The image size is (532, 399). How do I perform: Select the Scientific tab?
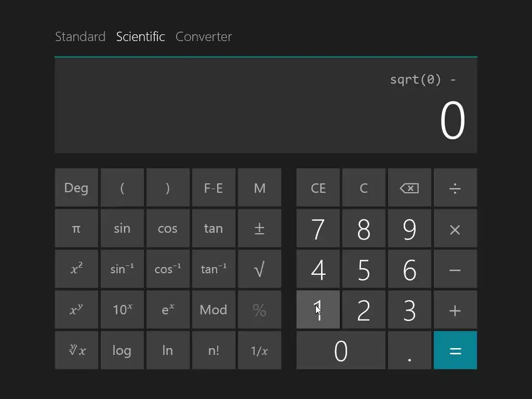tap(140, 37)
